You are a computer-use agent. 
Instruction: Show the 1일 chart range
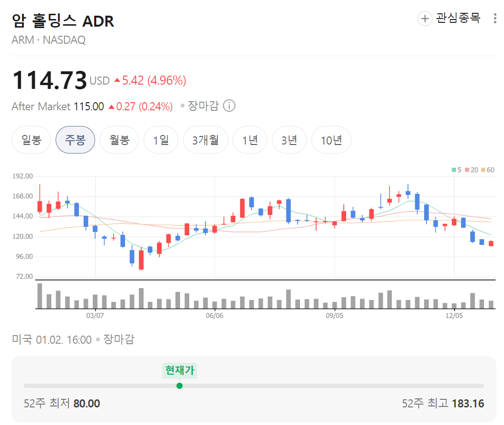click(161, 140)
